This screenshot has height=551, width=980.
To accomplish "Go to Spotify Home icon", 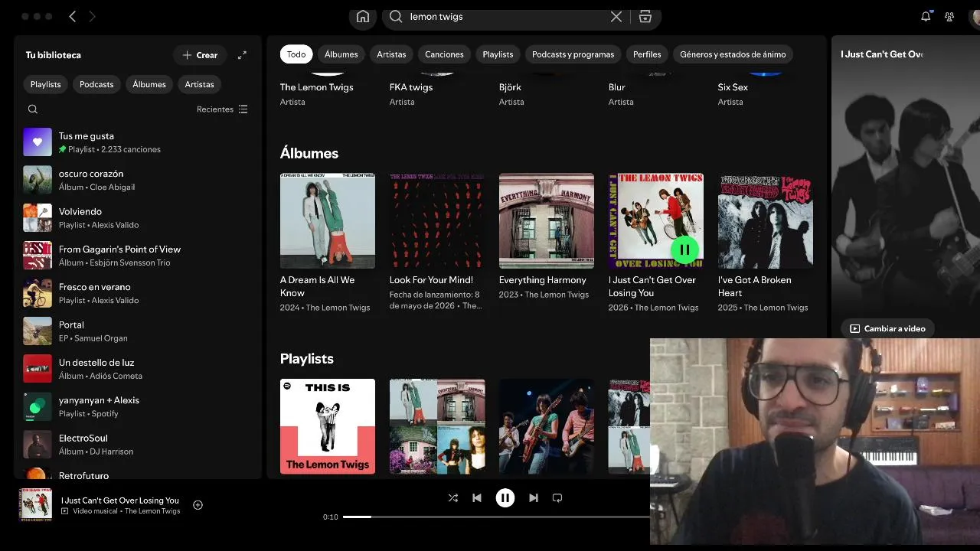I will [363, 17].
